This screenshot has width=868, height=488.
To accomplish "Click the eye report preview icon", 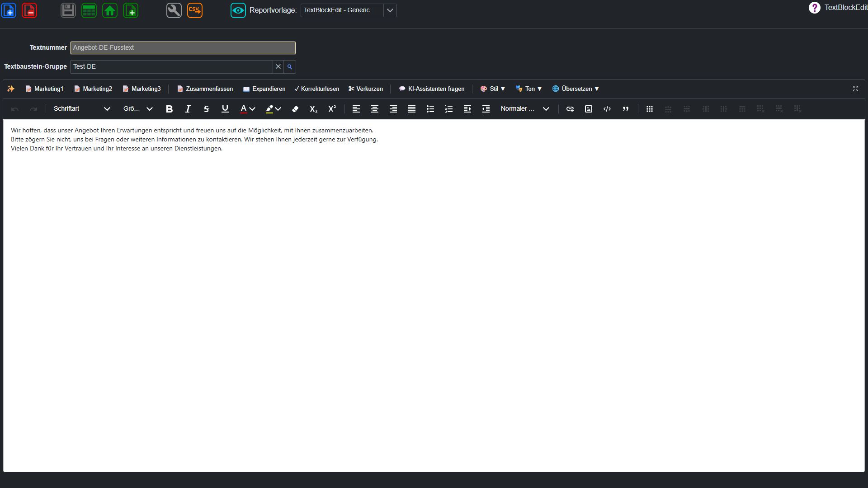I will [x=238, y=10].
